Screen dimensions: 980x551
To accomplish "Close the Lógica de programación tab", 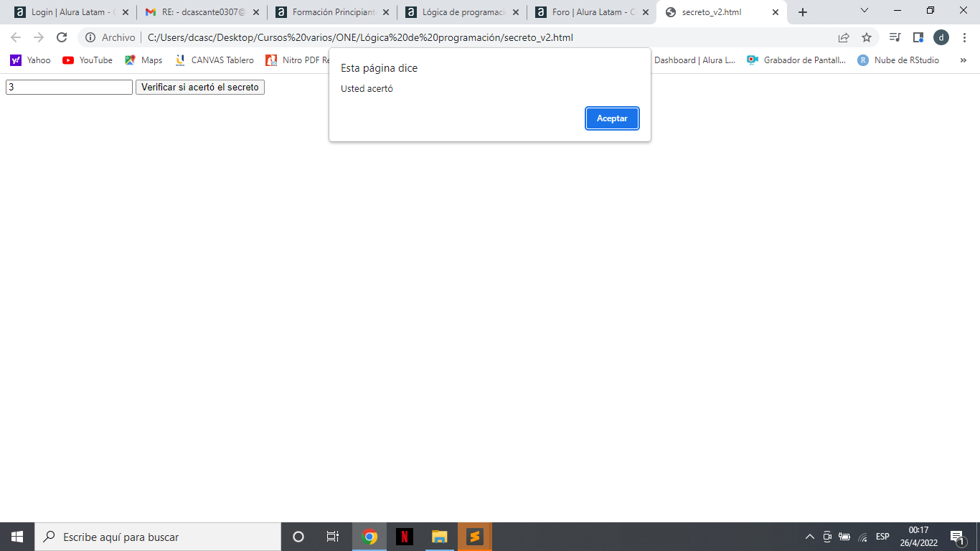I will (x=516, y=12).
